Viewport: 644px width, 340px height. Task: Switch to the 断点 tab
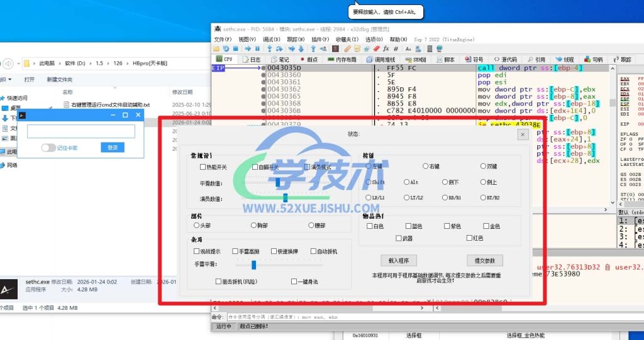pos(308,60)
